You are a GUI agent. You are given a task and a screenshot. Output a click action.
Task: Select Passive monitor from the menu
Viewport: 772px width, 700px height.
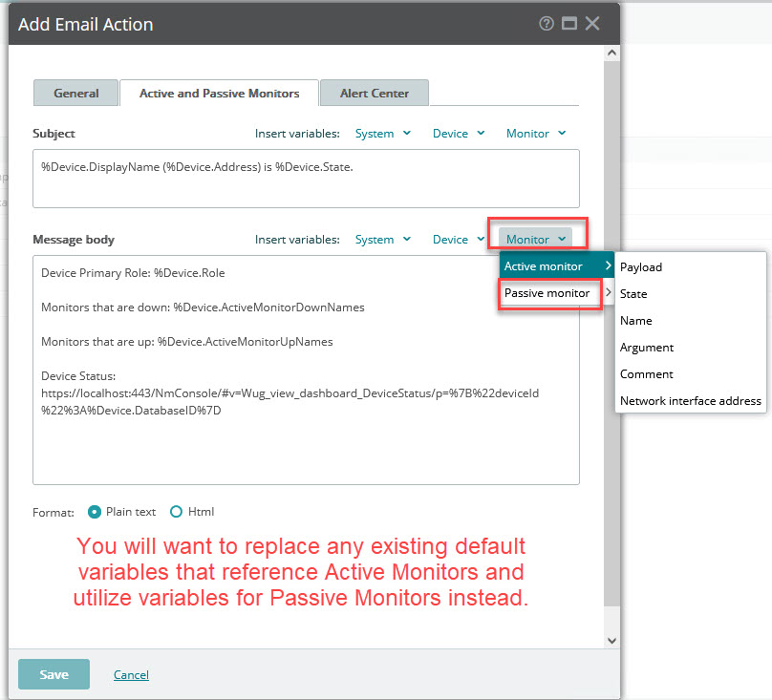point(549,294)
